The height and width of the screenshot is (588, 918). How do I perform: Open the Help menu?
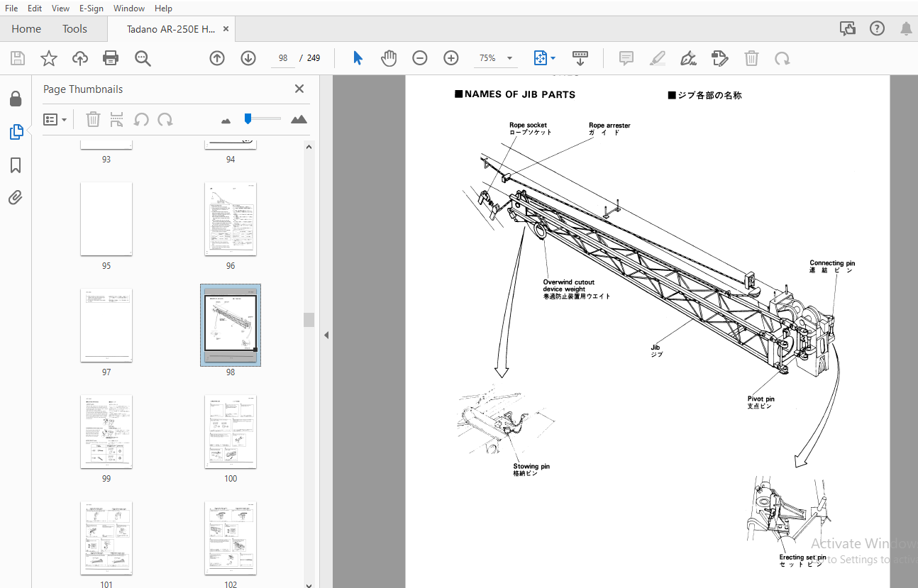coord(163,9)
